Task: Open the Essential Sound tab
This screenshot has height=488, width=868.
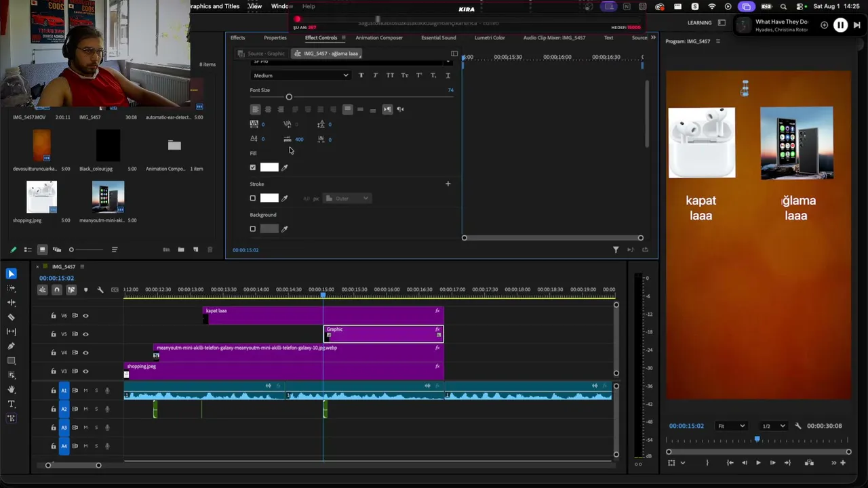Action: point(439,38)
